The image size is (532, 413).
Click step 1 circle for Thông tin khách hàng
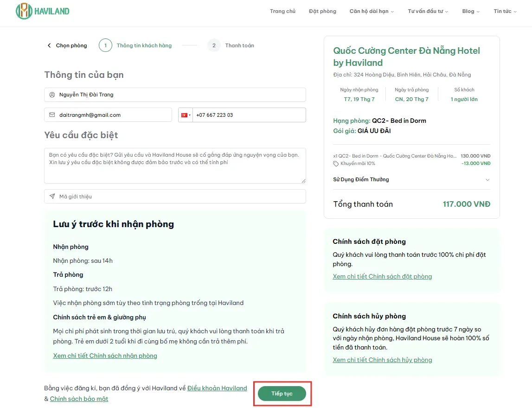coord(105,45)
